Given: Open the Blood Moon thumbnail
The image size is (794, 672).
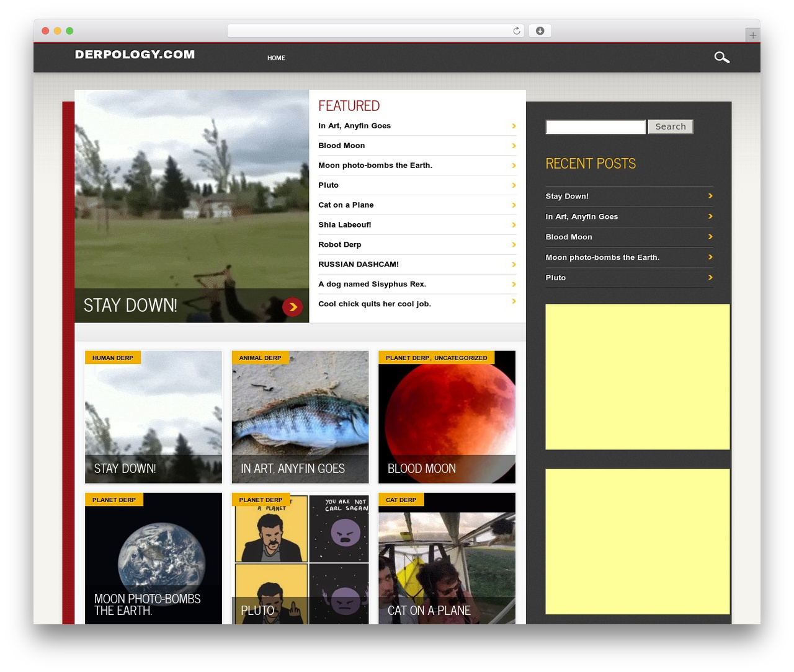Looking at the screenshot, I should point(447,417).
